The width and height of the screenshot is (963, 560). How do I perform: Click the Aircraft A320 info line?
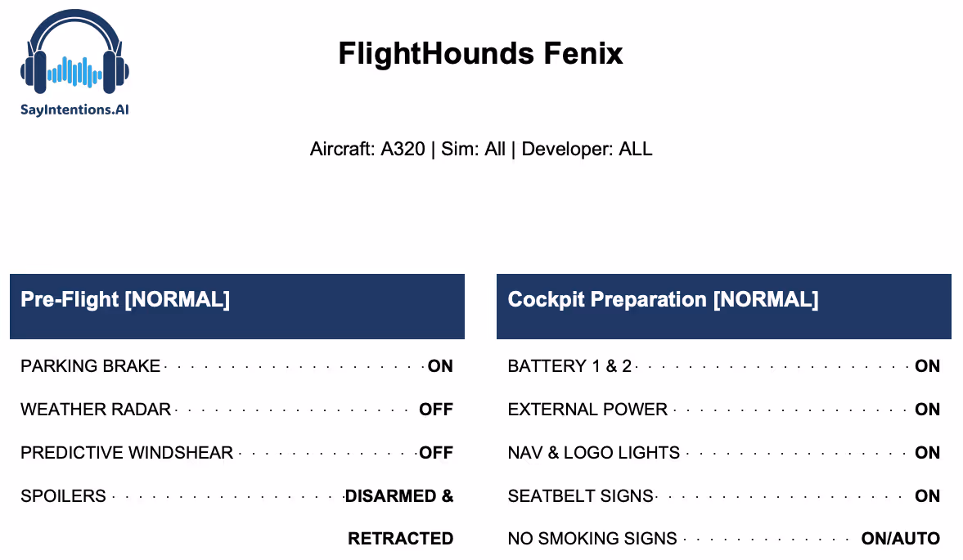coord(481,149)
